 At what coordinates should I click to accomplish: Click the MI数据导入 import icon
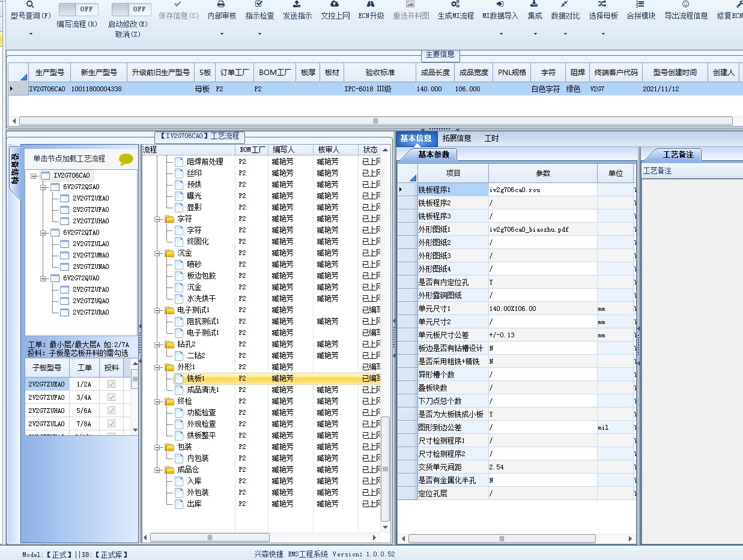click(500, 4)
